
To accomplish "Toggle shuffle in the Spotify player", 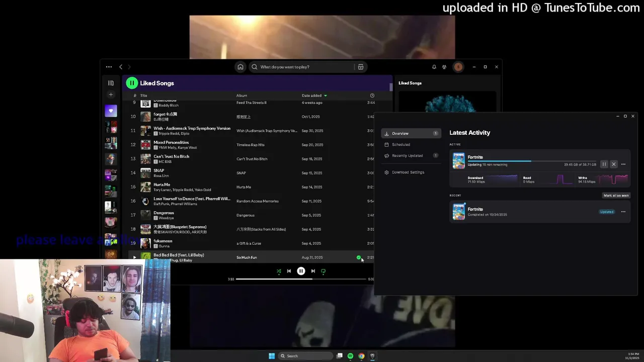I will [x=279, y=271].
